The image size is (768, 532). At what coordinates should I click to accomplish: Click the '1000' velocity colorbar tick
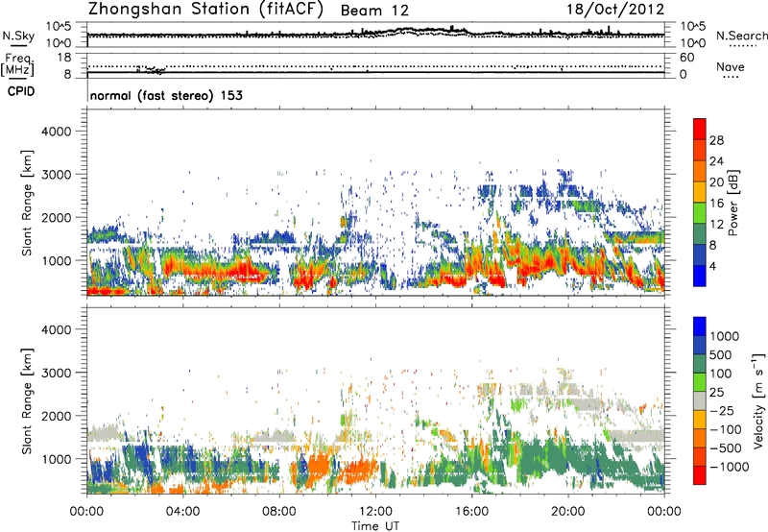point(725,336)
